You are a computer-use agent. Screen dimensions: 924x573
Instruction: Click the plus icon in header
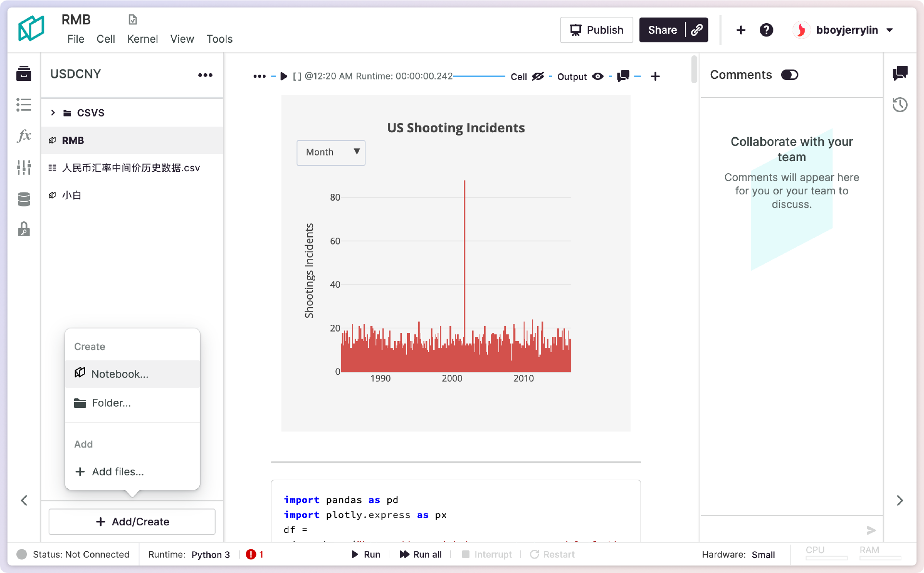[x=741, y=30]
